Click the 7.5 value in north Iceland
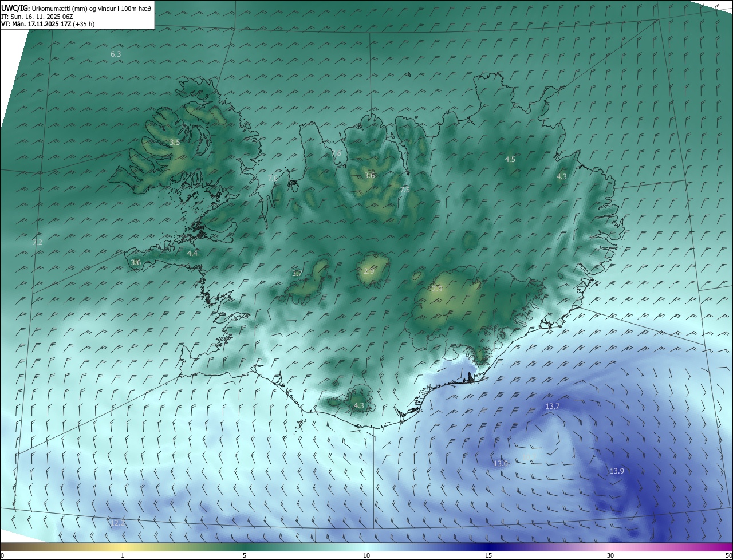This screenshot has width=733, height=560. (x=405, y=190)
